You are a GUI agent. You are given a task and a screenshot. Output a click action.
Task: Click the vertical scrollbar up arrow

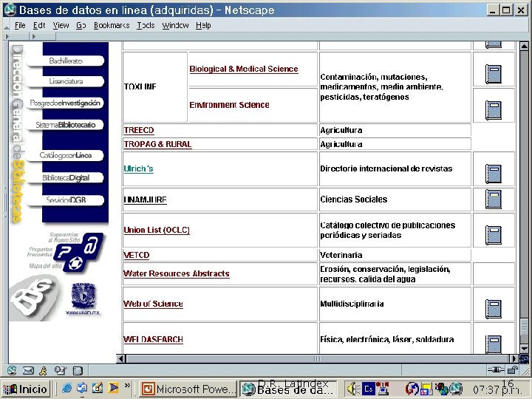pos(524,46)
